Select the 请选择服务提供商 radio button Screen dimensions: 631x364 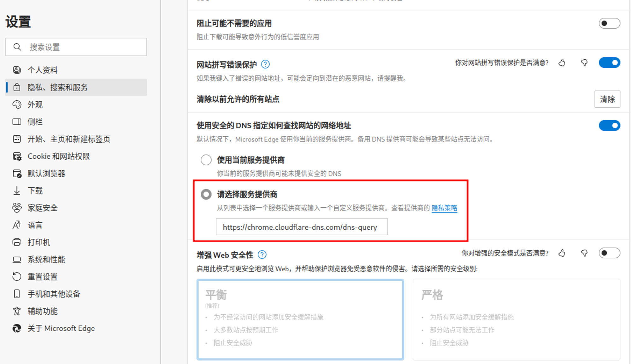pos(206,194)
